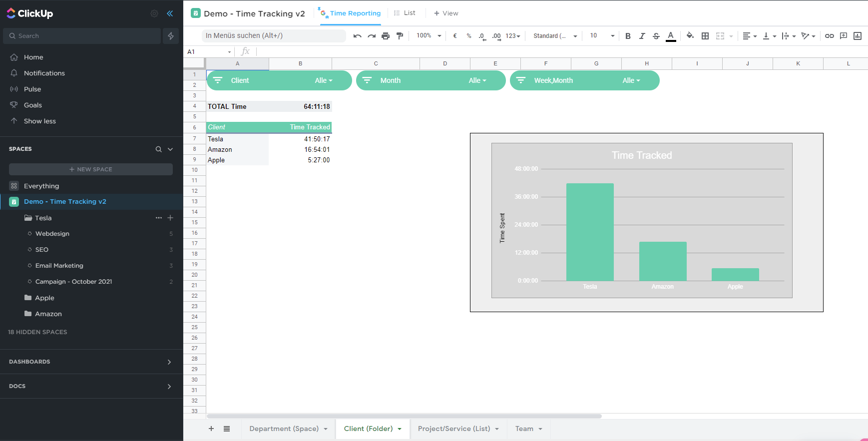Click the Client slicer filter icon
This screenshot has width=868, height=441.
[x=218, y=80]
